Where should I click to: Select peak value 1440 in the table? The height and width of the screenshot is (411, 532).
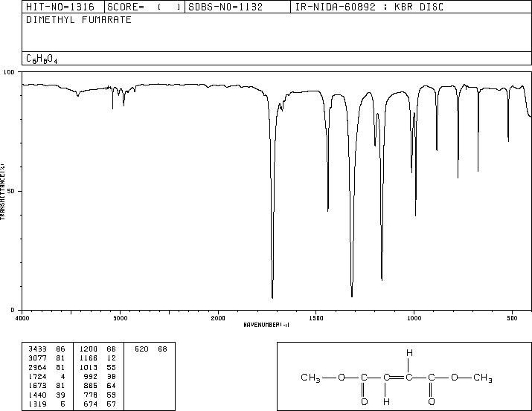[x=38, y=395]
